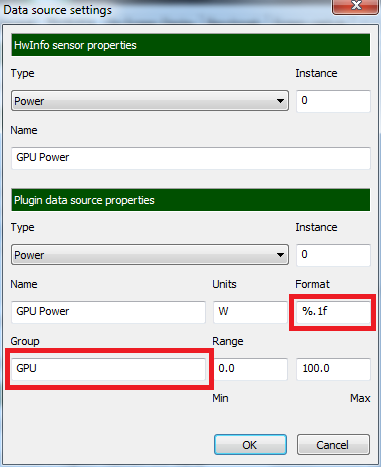Select the Units field containing W
Screen dimensions: 381x467
250,312
